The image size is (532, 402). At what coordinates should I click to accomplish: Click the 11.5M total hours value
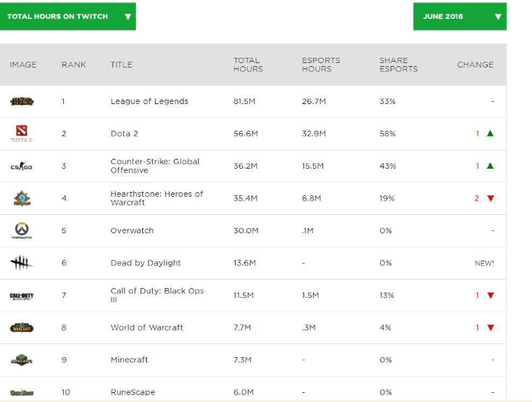[x=244, y=296]
